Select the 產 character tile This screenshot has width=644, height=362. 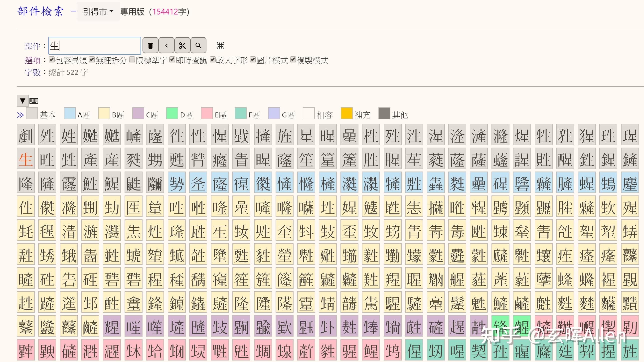click(90, 159)
